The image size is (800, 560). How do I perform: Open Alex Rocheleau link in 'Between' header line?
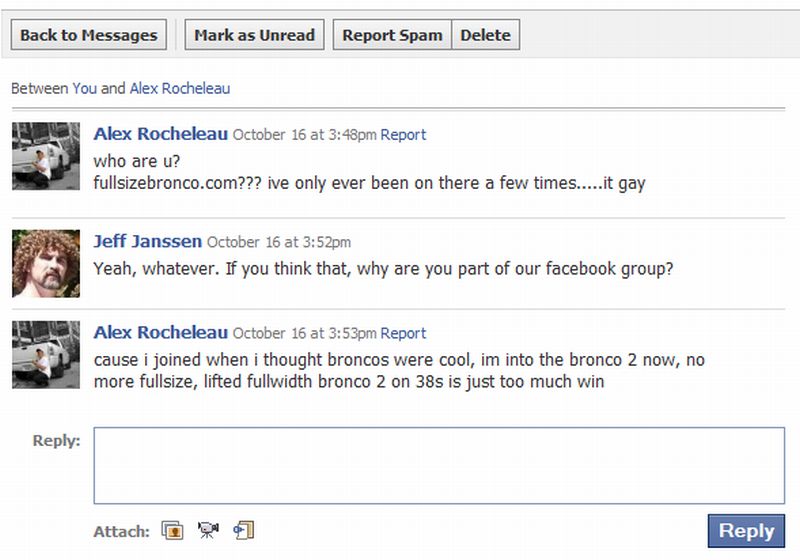click(180, 88)
